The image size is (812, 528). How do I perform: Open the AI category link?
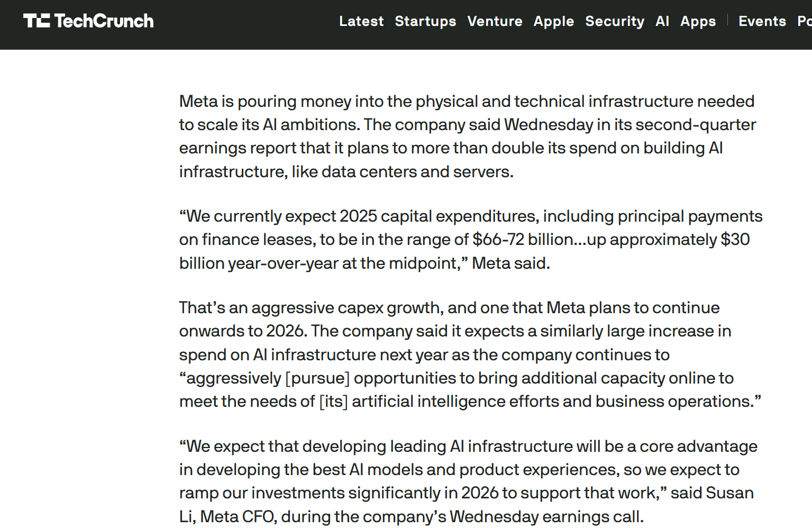[662, 21]
